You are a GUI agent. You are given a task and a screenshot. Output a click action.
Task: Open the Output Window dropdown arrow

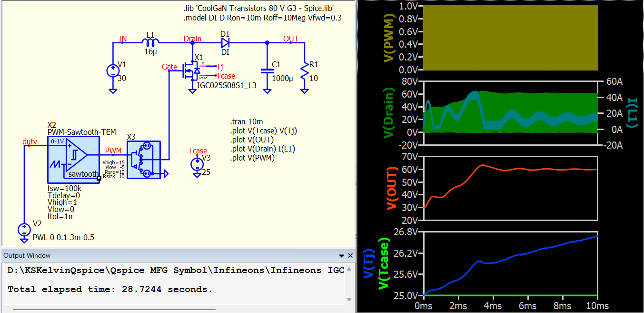(341, 256)
